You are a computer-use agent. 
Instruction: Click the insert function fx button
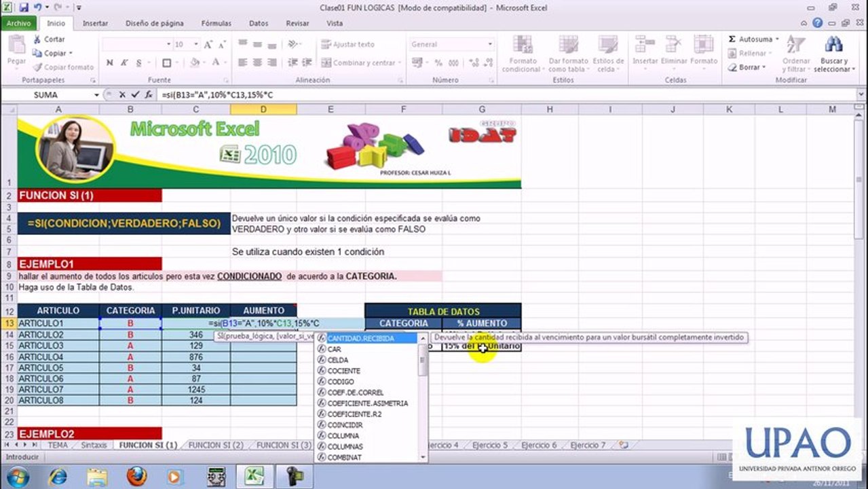[149, 95]
